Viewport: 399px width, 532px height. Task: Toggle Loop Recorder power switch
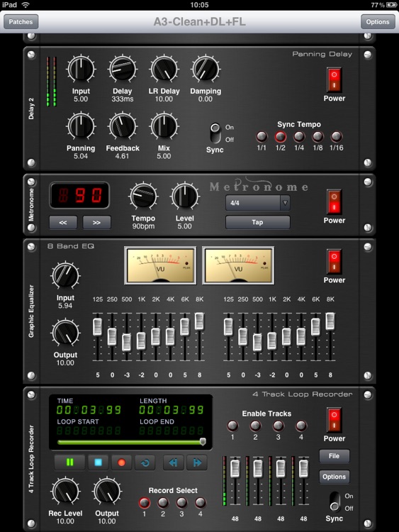pyautogui.click(x=335, y=420)
